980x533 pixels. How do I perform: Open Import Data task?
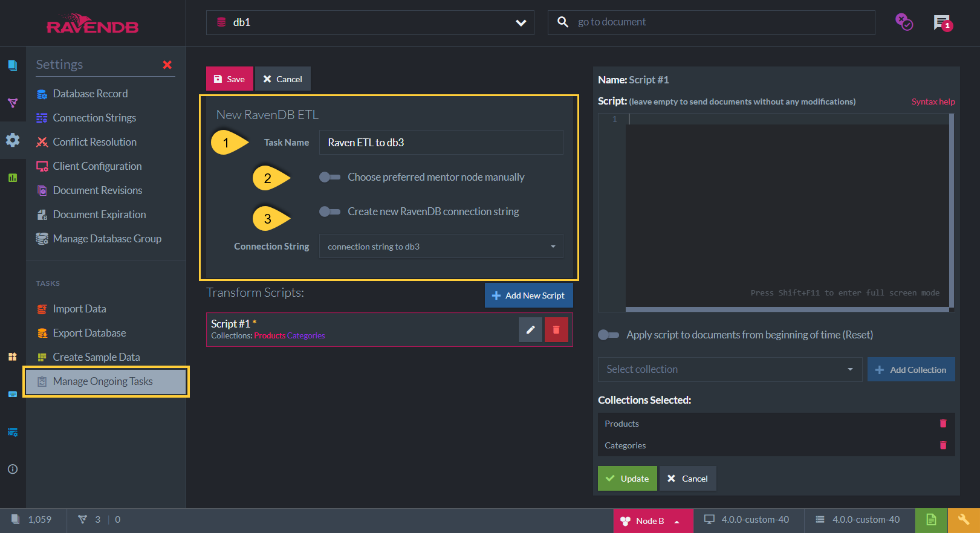pyautogui.click(x=79, y=309)
